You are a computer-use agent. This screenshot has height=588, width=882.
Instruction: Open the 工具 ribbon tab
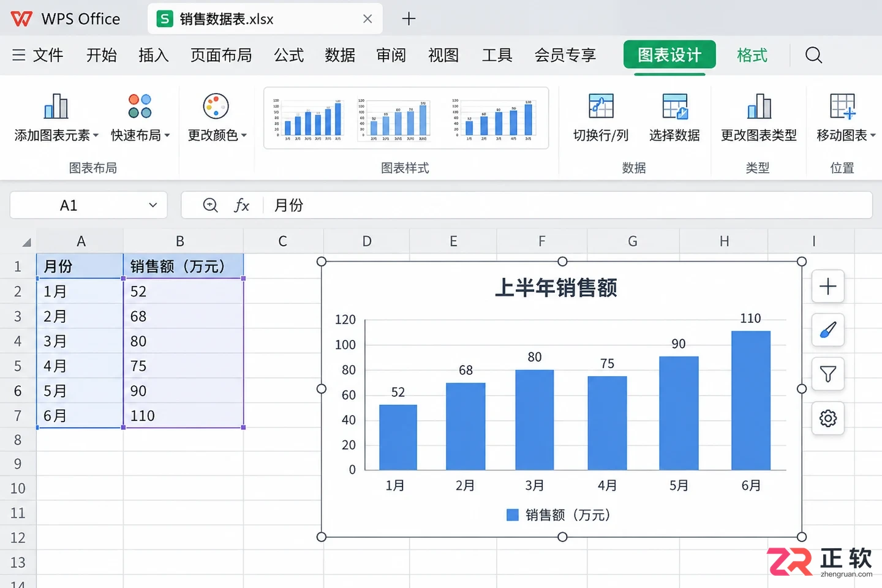click(497, 55)
